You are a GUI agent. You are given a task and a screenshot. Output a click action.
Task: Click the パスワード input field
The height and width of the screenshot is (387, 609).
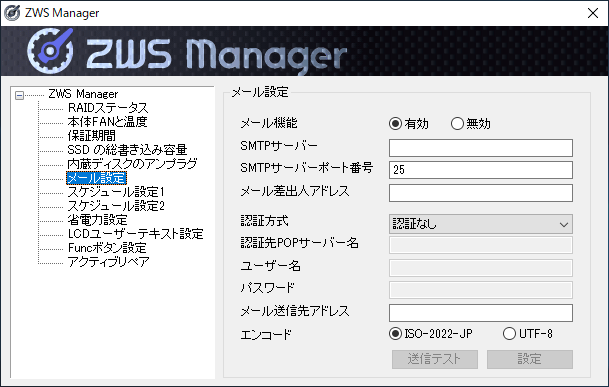481,290
